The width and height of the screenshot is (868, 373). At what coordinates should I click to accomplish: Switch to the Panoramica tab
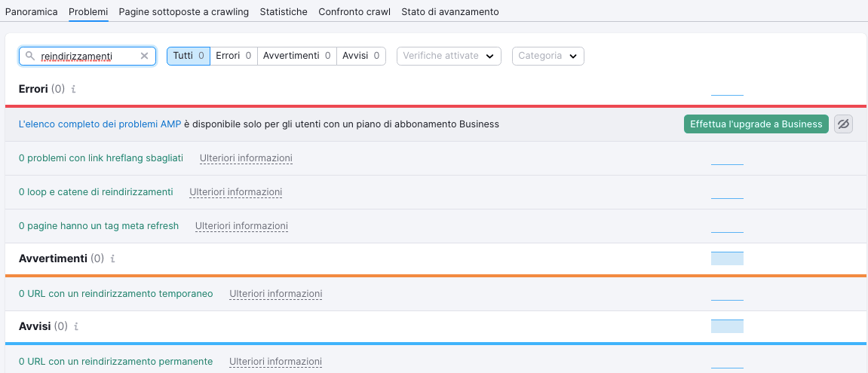(x=32, y=11)
